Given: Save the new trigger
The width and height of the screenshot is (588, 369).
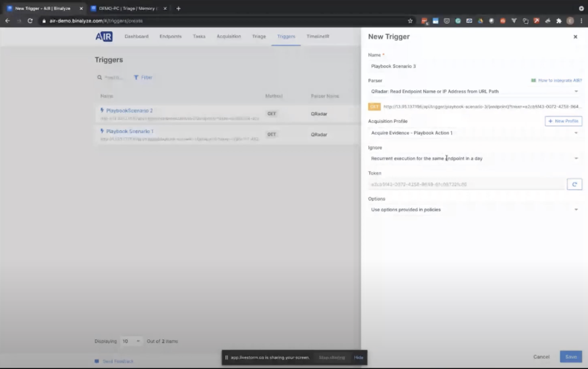Looking at the screenshot, I should pyautogui.click(x=571, y=356).
